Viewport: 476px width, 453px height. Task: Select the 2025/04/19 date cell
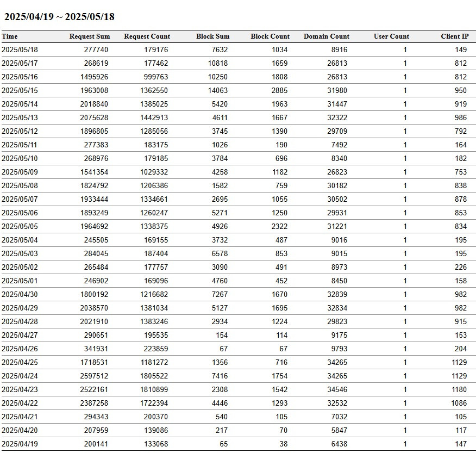click(20, 444)
